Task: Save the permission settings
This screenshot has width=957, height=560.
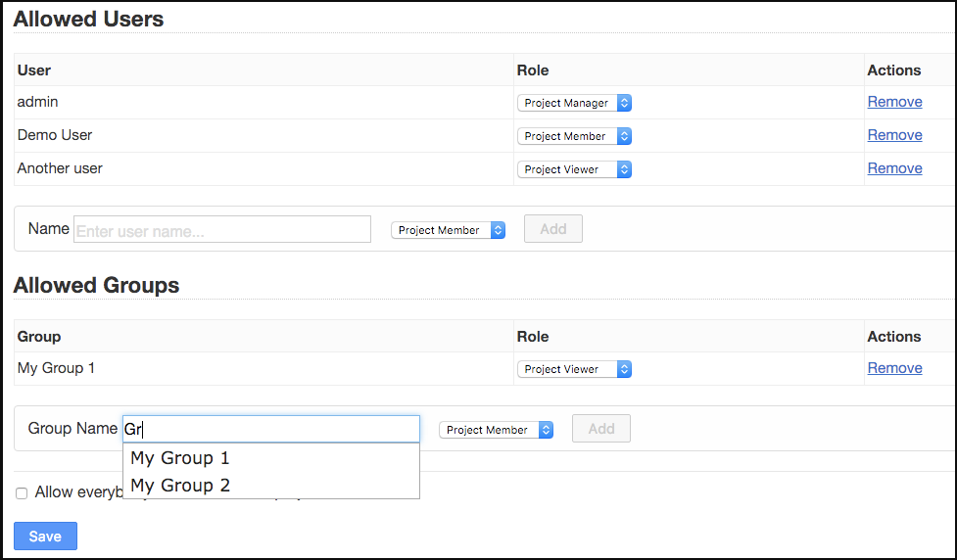Action: point(45,537)
